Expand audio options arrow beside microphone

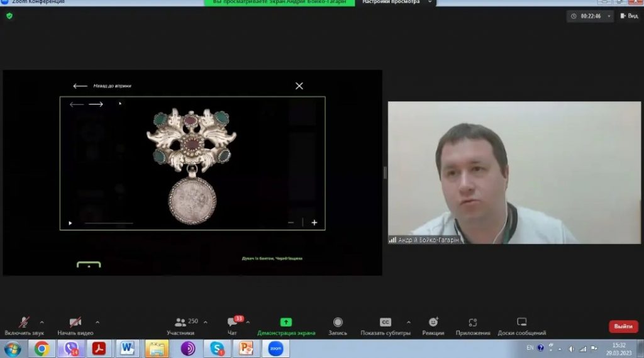click(42, 322)
